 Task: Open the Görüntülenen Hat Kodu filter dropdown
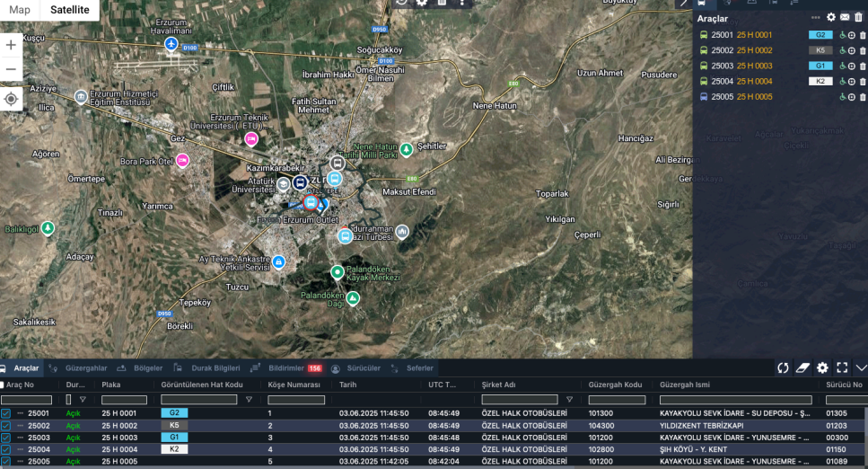249,400
